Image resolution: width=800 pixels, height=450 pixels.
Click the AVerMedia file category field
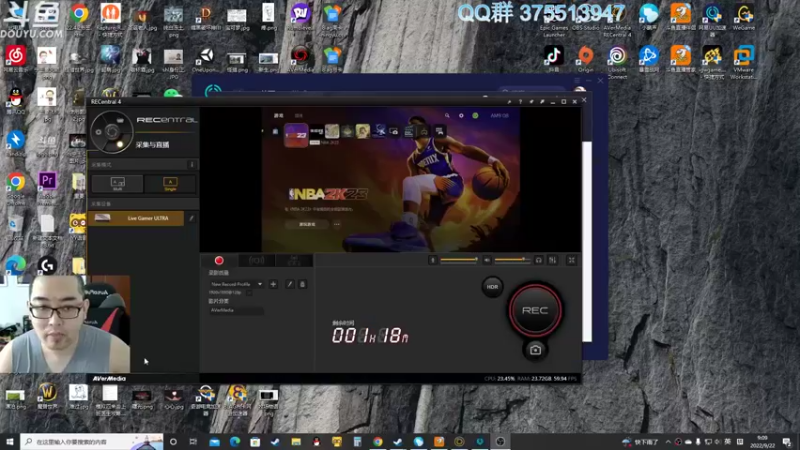point(236,310)
